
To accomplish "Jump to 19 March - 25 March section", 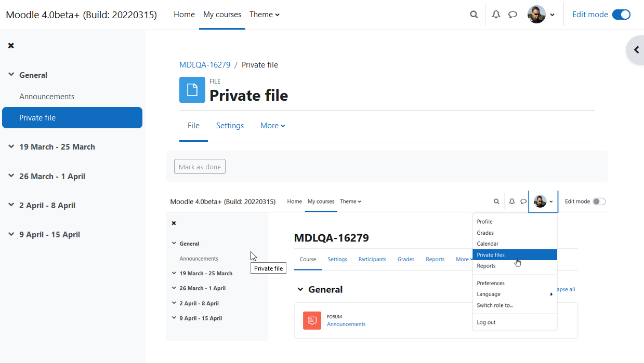I will point(57,146).
